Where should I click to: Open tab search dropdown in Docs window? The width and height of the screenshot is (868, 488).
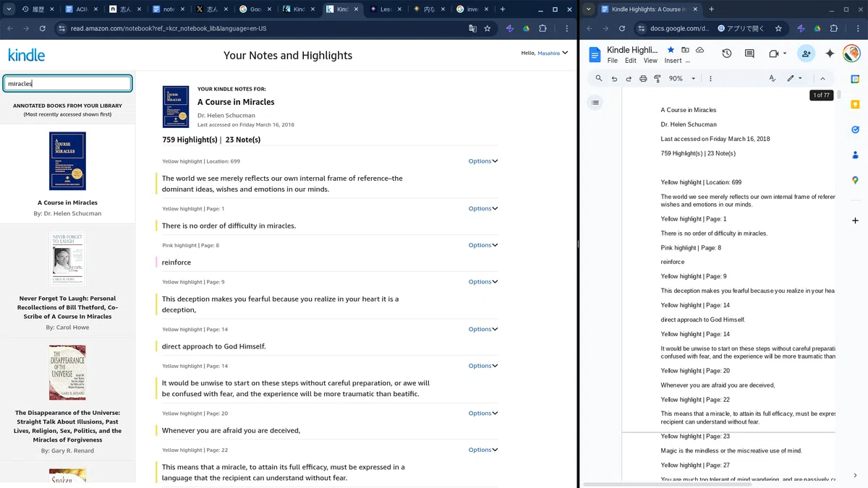click(588, 9)
